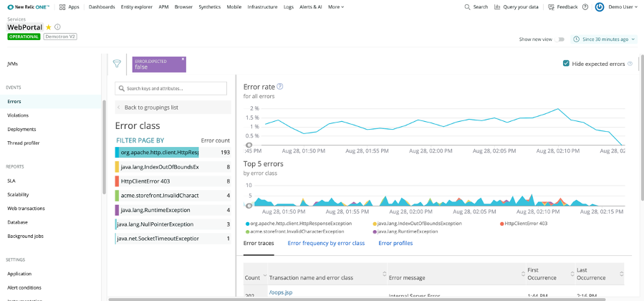
Task: Open Query your data chart icon
Action: click(497, 7)
